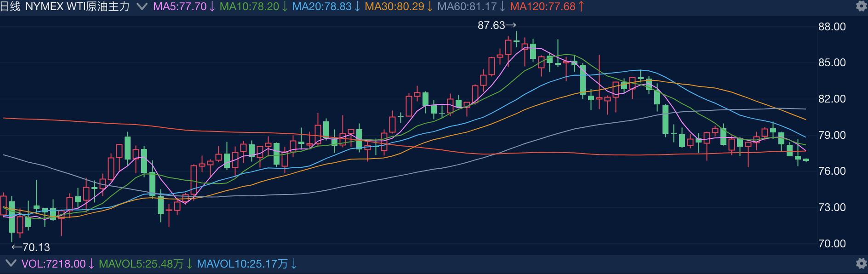The width and height of the screenshot is (868, 274).
Task: Toggle the MA120:77.68 moving average label
Action: pyautogui.click(x=547, y=6)
